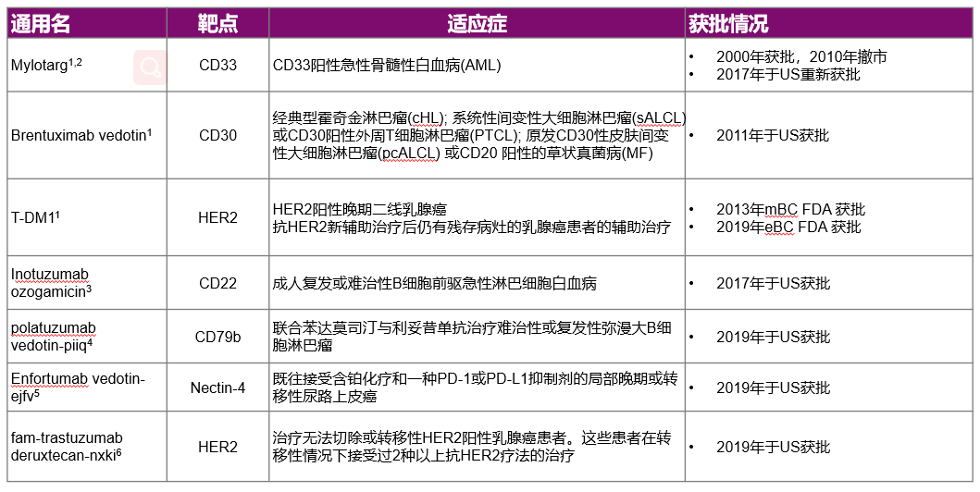Click the 2011年于US获批 entry
980x492 pixels.
coord(773,135)
